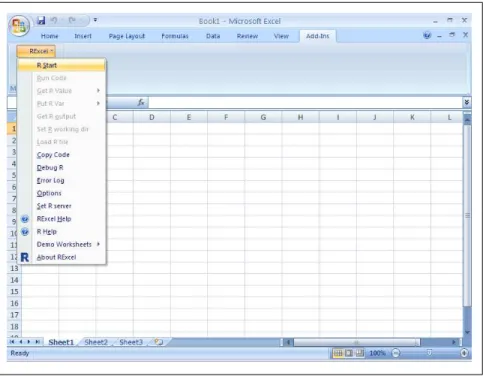Image resolution: width=483 pixels, height=376 pixels.
Task: Restore the workbook window inside ribbon
Action: 452,35
